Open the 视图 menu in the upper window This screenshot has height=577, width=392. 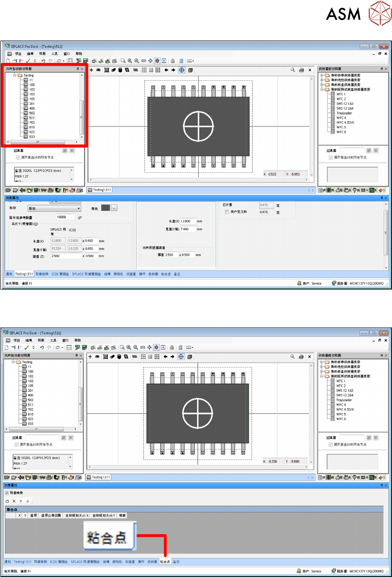click(42, 53)
